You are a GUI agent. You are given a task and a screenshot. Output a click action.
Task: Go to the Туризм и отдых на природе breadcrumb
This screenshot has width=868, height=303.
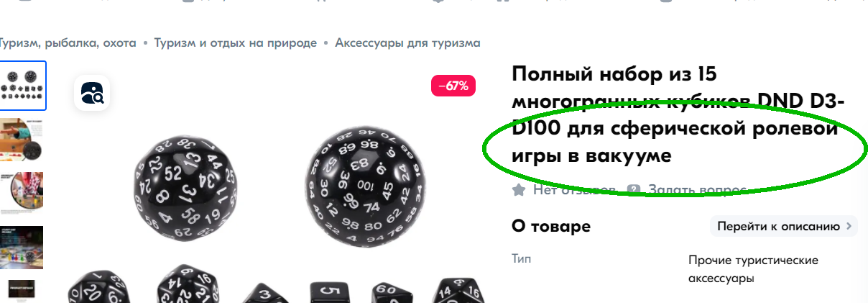236,43
